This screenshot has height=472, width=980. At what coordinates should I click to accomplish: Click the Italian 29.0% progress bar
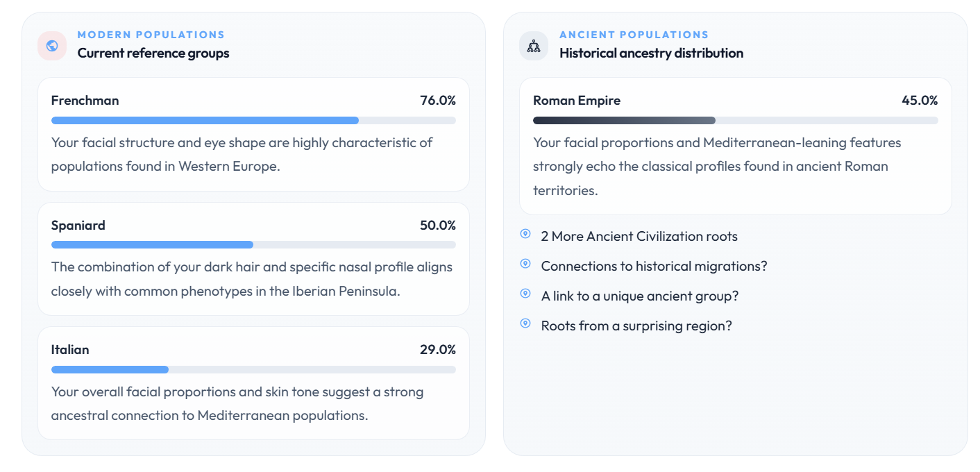click(x=253, y=370)
